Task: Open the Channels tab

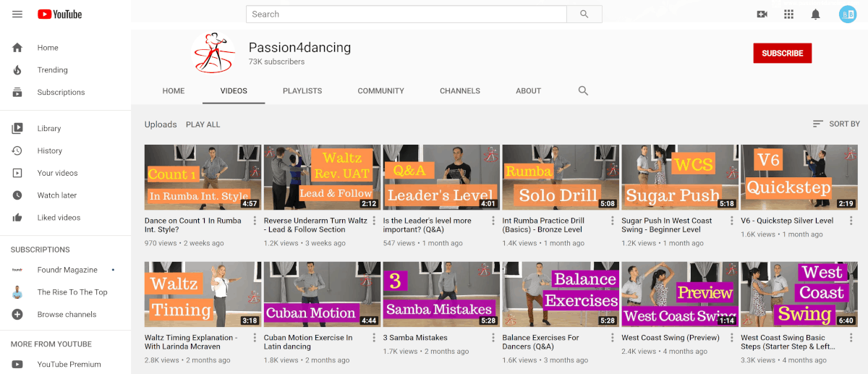Action: (x=460, y=91)
